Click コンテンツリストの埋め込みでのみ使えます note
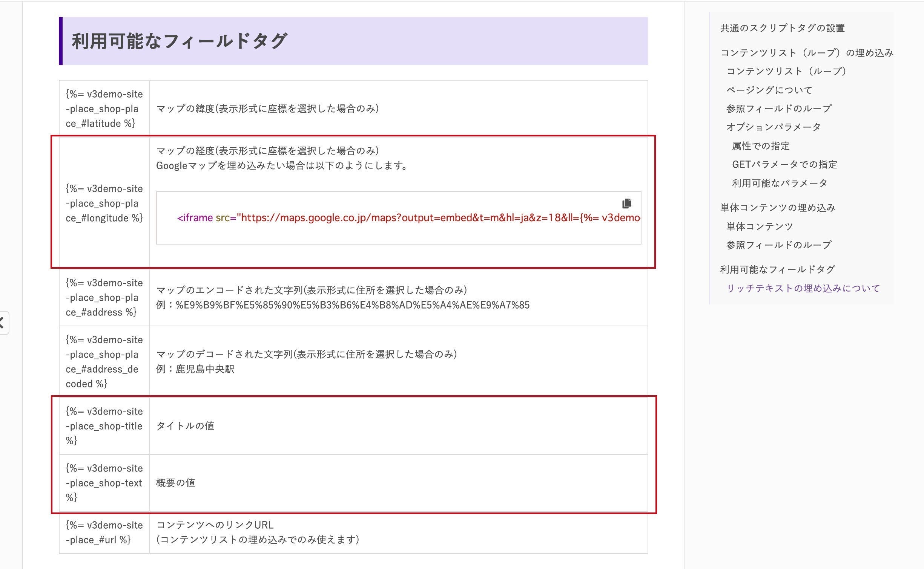This screenshot has height=569, width=924. (x=258, y=540)
